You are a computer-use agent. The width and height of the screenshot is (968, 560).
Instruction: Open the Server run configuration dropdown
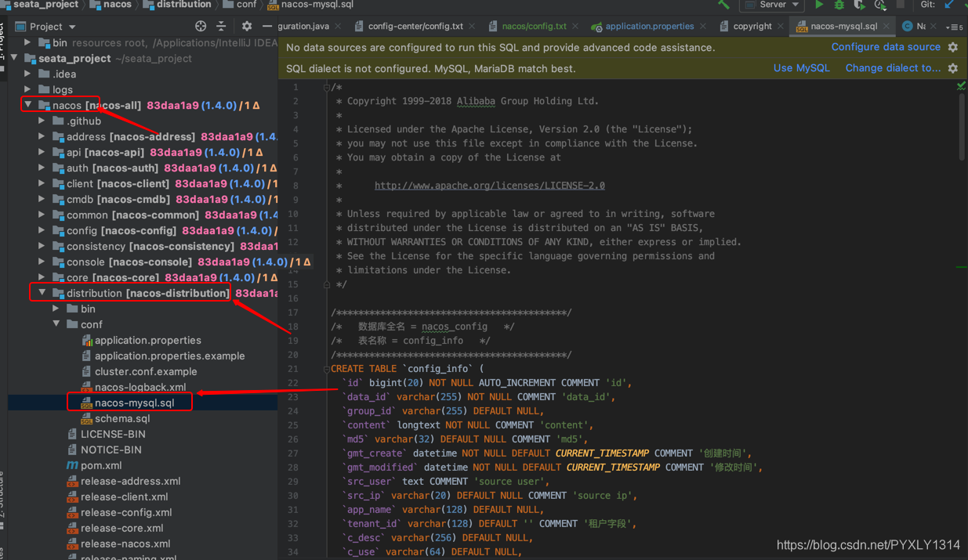(x=773, y=5)
